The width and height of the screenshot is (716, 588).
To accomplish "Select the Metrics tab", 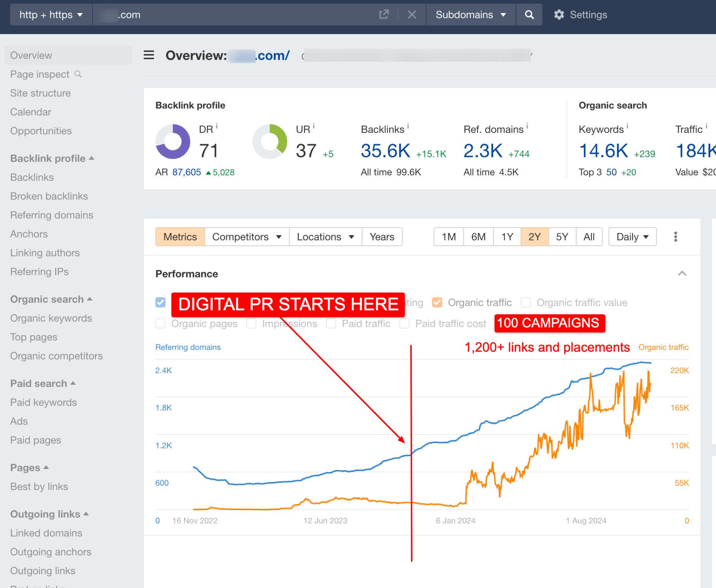I will [x=180, y=237].
